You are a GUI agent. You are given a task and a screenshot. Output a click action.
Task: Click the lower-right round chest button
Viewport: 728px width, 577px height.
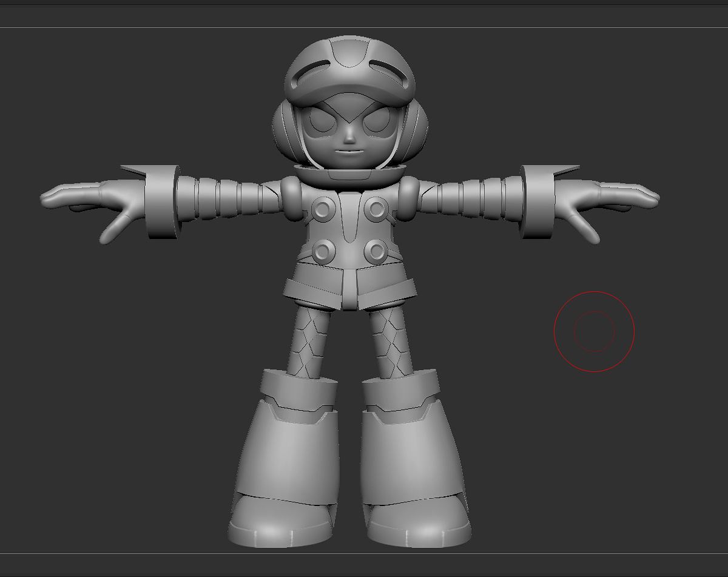(x=376, y=251)
